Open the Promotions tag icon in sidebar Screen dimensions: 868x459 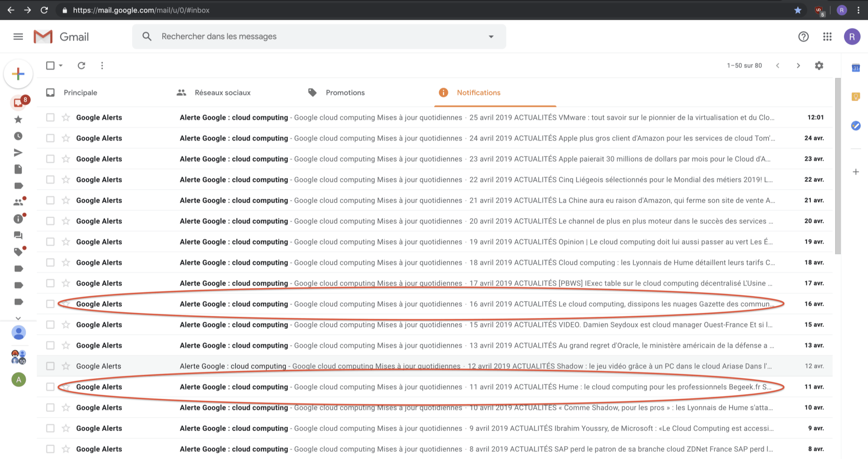tap(19, 251)
